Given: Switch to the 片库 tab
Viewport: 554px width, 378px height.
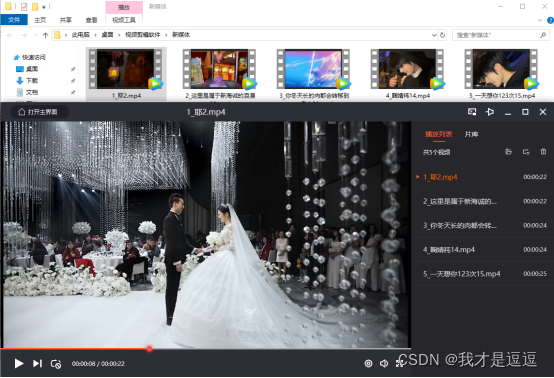Looking at the screenshot, I should 471,134.
